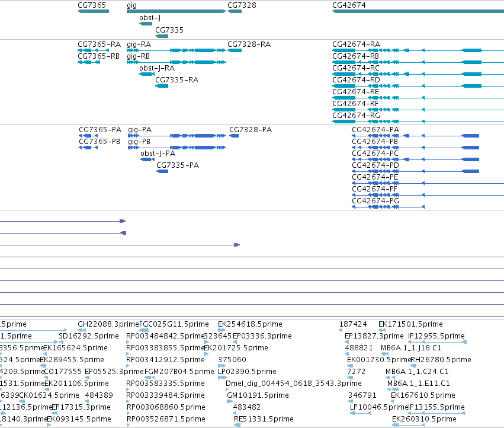The height and width of the screenshot is (428, 504).
Task: Click the EP13827.3prime EST label
Action: tap(374, 336)
